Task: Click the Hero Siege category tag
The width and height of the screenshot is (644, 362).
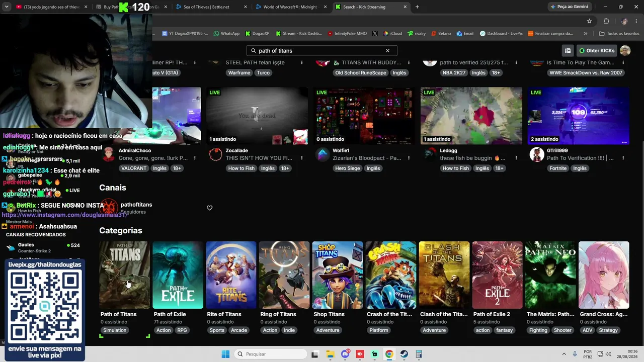Action: point(348,168)
